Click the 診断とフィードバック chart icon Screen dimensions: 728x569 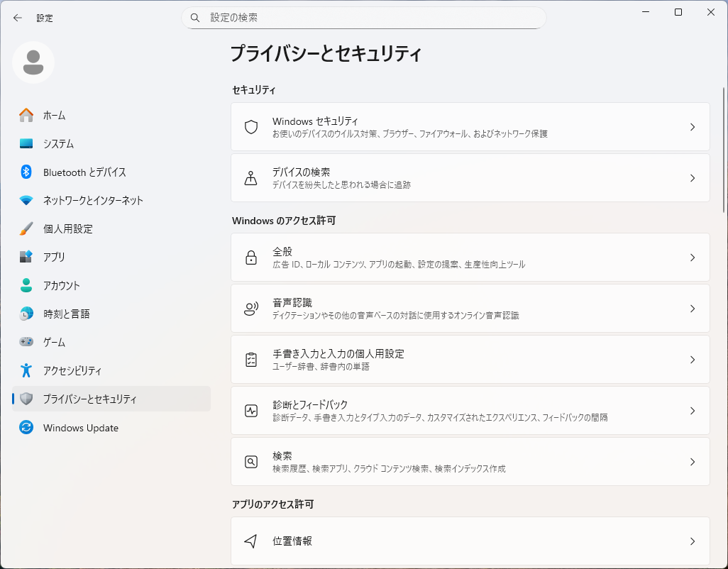[x=250, y=411]
